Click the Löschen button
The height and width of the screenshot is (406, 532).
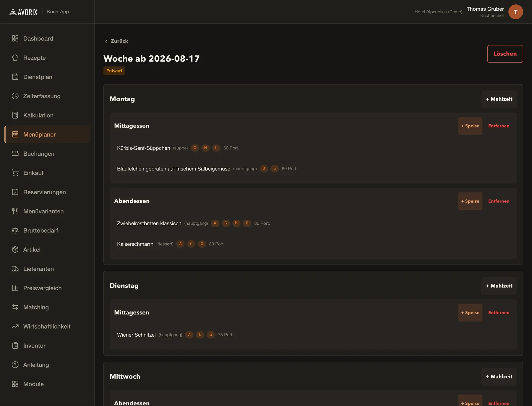point(505,54)
